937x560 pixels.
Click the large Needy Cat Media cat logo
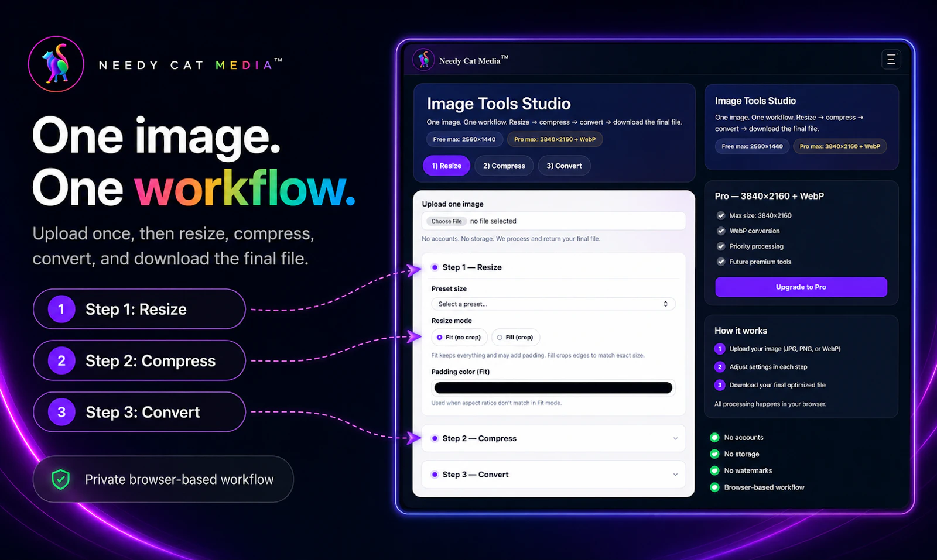[56, 64]
